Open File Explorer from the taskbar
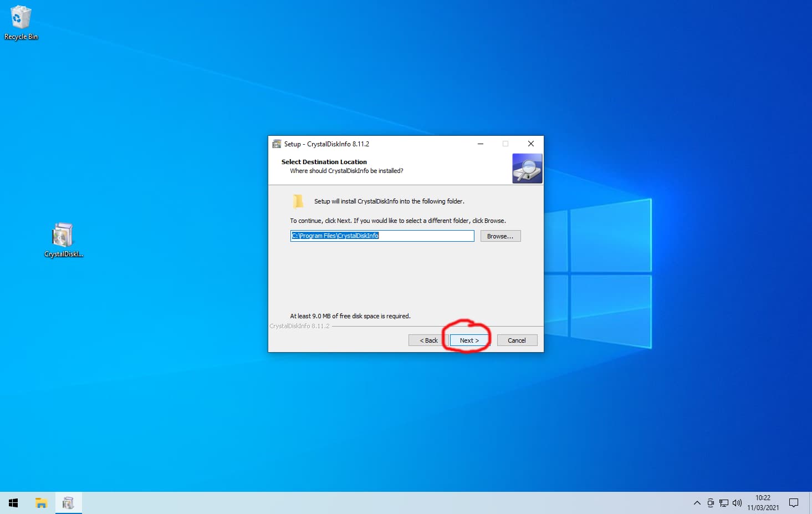The width and height of the screenshot is (812, 514). tap(41, 503)
